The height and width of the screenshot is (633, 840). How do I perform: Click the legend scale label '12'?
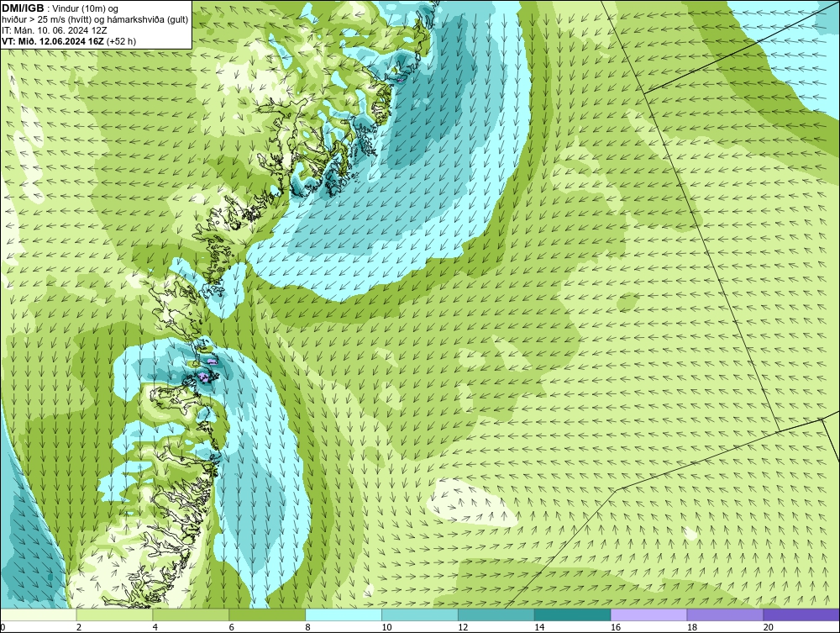click(463, 627)
